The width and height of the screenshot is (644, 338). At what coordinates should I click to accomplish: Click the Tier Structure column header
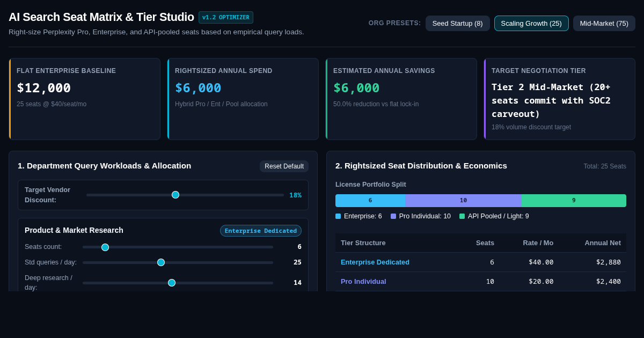click(x=363, y=243)
